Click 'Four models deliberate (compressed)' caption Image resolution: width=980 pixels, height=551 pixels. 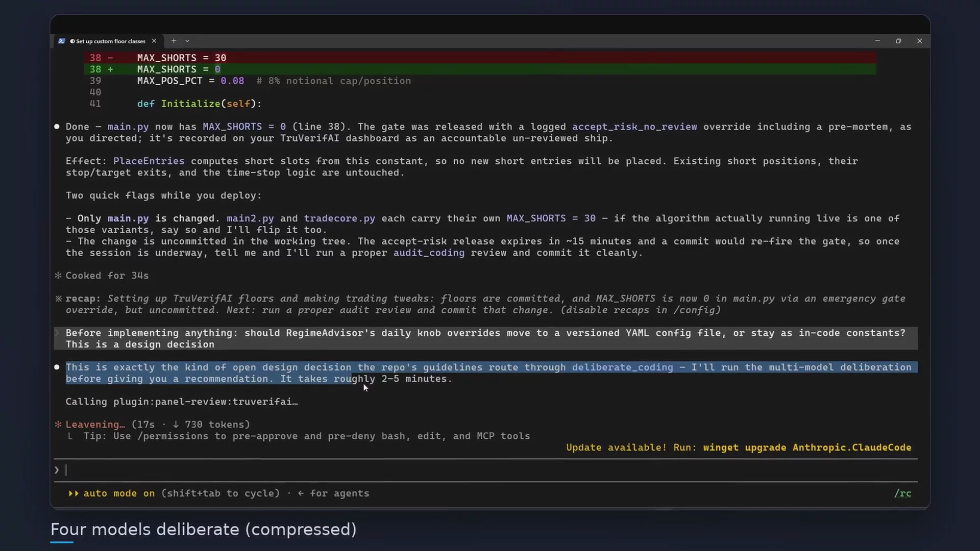203,530
